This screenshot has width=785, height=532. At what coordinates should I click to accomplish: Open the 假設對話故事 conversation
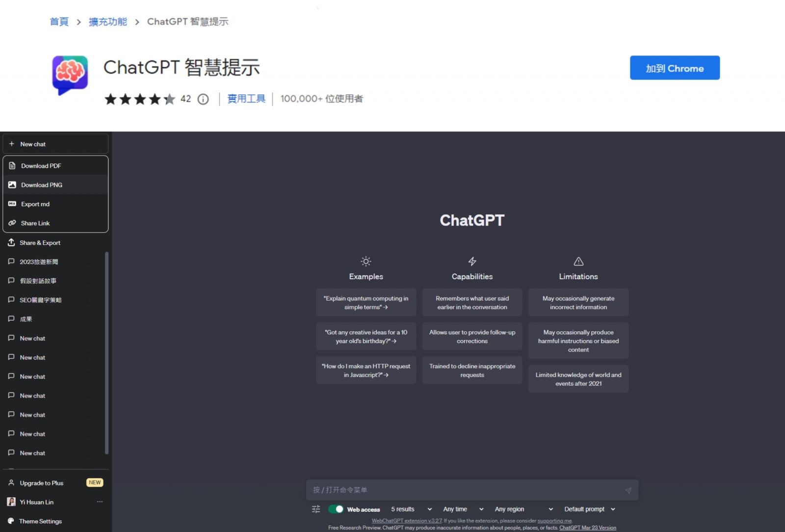[x=53, y=281]
